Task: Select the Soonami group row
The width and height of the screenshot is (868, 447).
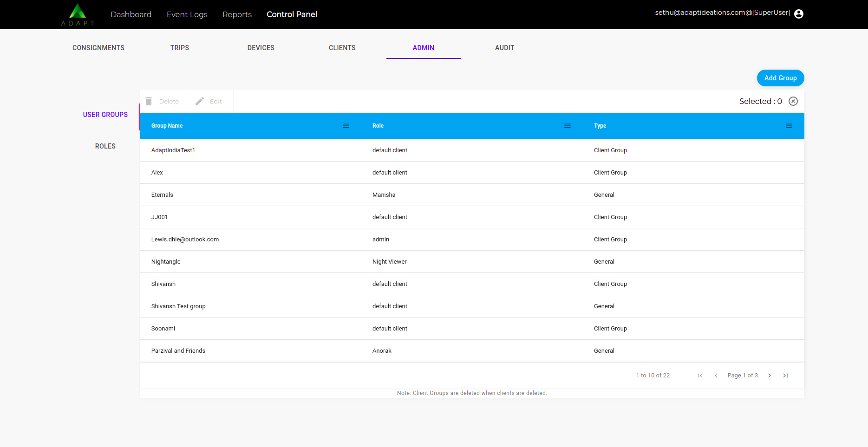Action: click(x=472, y=329)
